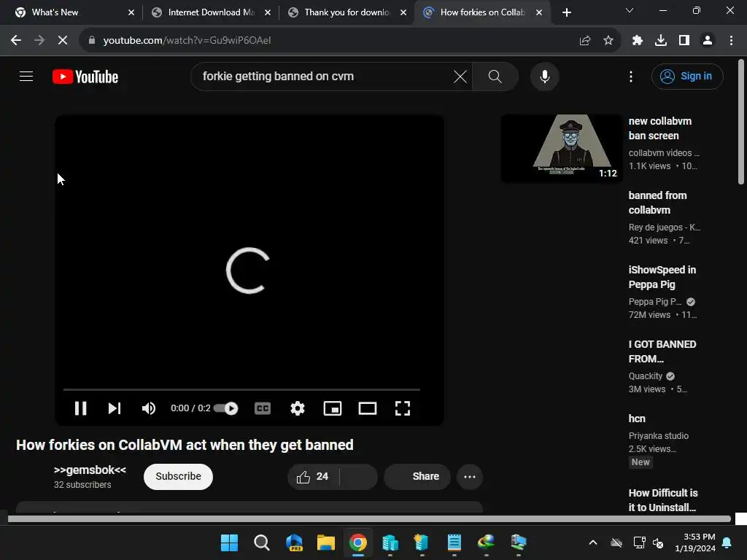Open the 'I GOT BANNED FROM...' video

(662, 351)
